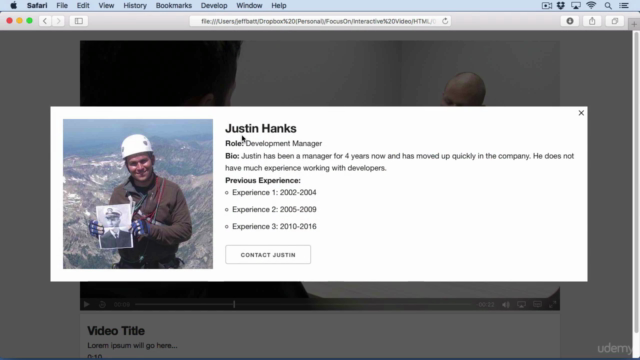This screenshot has width=640, height=360.
Task: Open the Help menu
Action: (279, 5)
